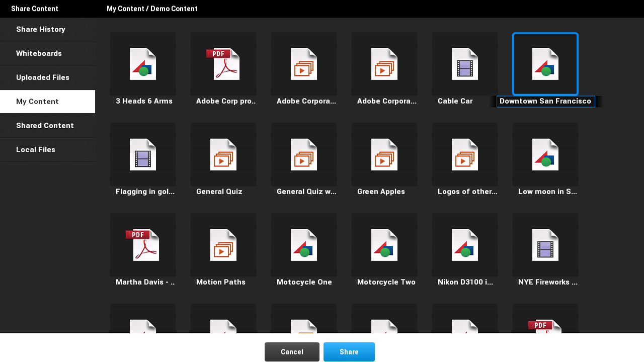
Task: Choose the Flagging in gol... video file
Action: tap(143, 155)
